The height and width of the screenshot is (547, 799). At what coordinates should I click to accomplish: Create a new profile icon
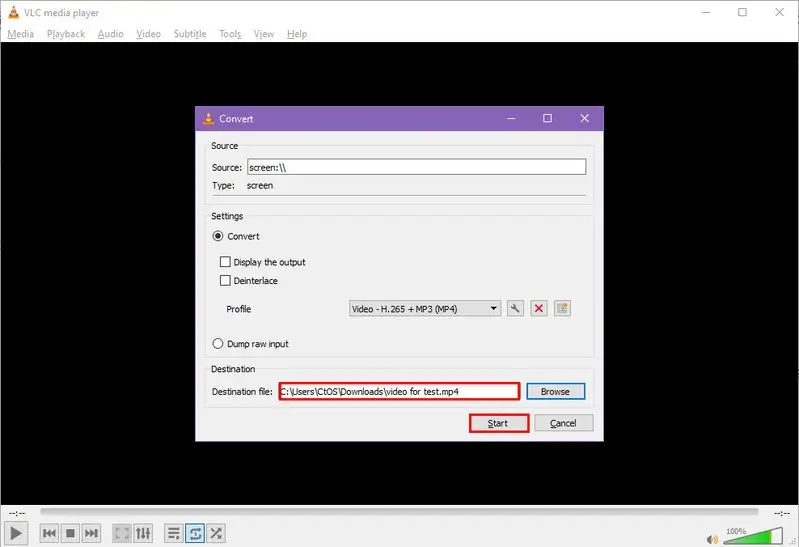click(x=562, y=308)
